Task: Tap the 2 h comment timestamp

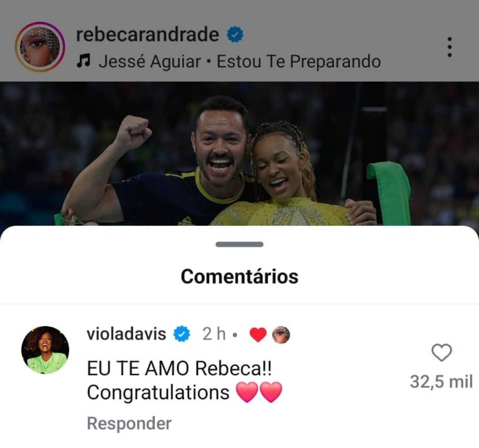Action: coord(214,334)
